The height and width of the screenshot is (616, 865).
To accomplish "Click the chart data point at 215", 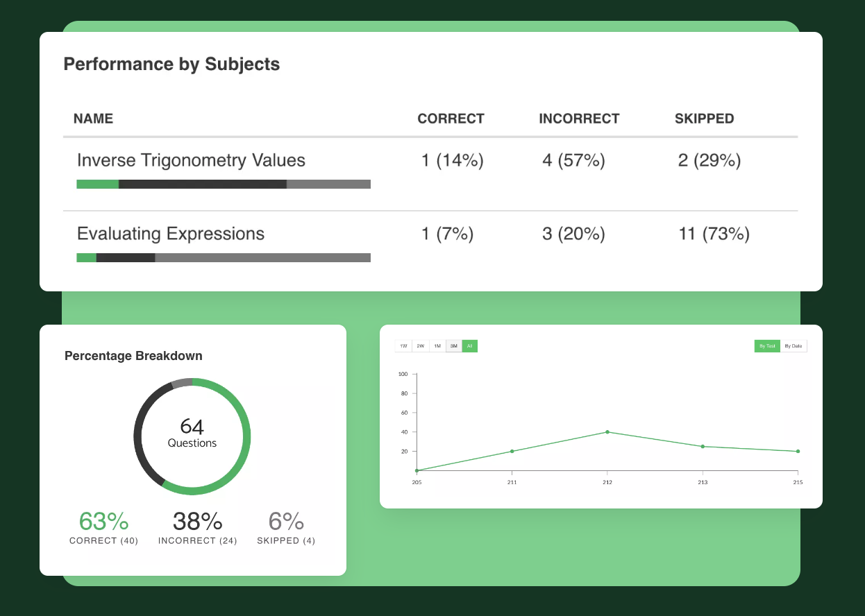I will [798, 452].
